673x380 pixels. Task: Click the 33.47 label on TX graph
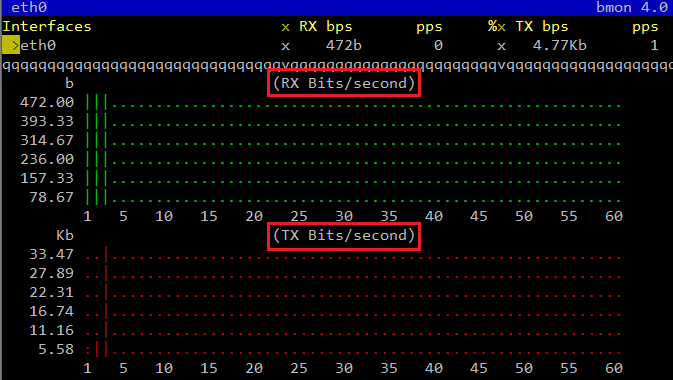pos(52,254)
